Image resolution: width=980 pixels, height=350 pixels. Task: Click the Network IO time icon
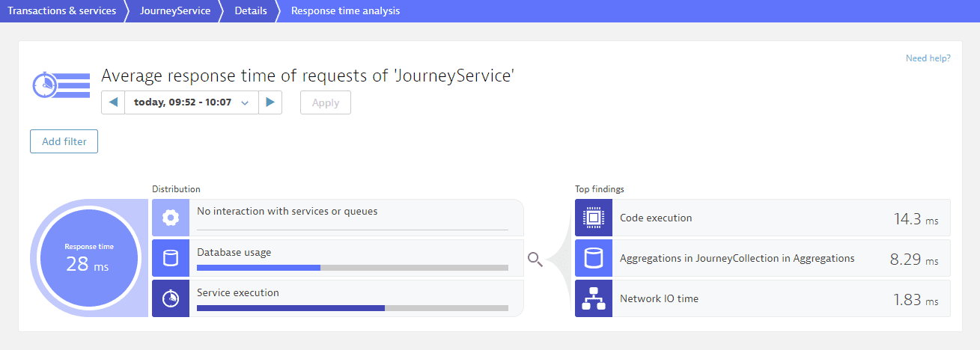pos(594,298)
